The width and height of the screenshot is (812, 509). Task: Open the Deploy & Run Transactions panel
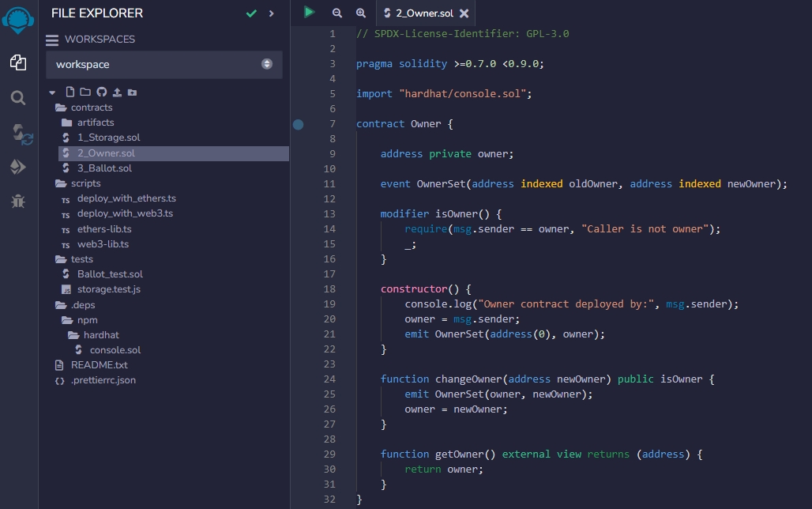click(18, 167)
